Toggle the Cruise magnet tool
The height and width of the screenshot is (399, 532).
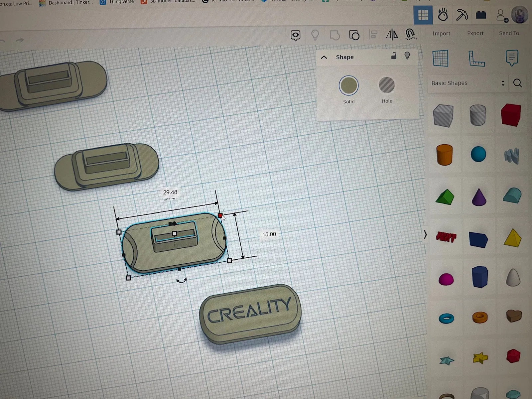tap(411, 34)
